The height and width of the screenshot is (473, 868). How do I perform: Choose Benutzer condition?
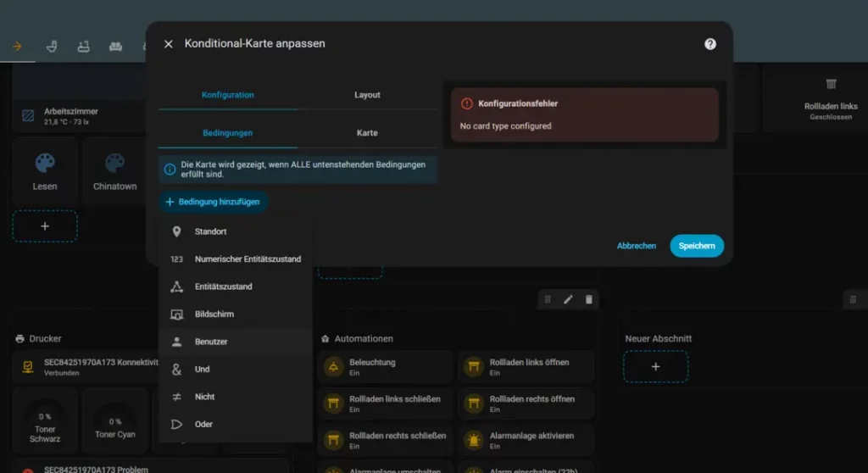tap(236, 342)
